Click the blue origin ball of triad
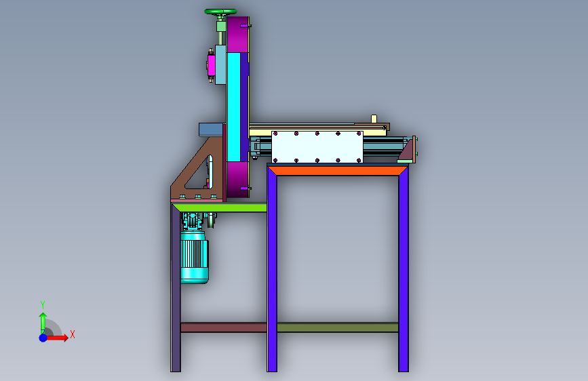The height and width of the screenshot is (381, 588). [43, 338]
